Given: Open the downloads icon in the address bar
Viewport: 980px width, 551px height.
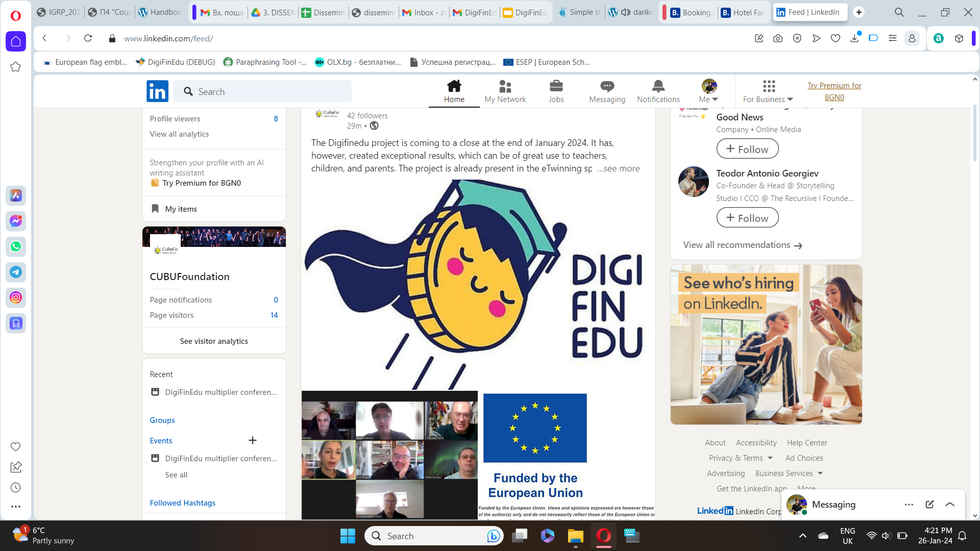Looking at the screenshot, I should 855,38.
